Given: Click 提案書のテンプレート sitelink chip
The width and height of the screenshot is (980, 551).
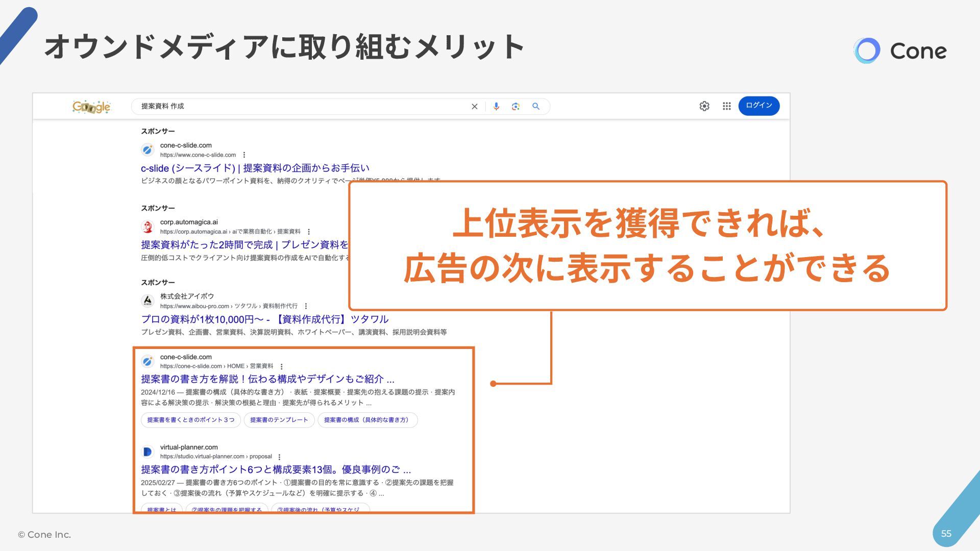Looking at the screenshot, I should (279, 420).
